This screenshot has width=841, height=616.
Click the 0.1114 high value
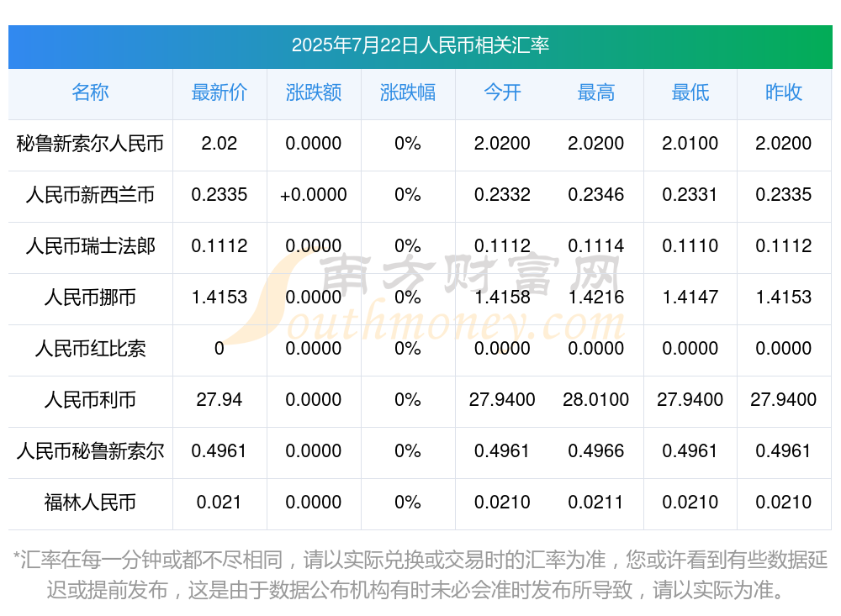click(596, 246)
